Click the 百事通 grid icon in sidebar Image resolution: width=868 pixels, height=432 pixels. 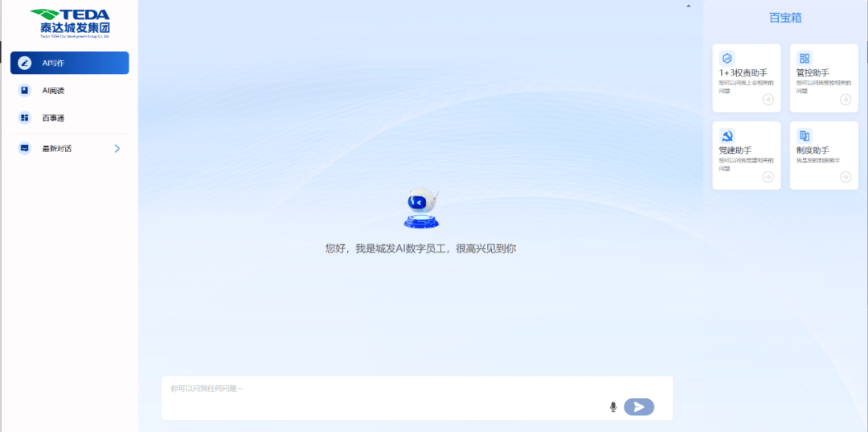(x=24, y=117)
